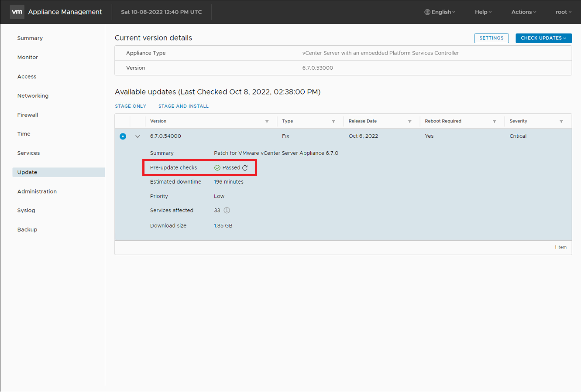Open the Backup section
581x392 pixels.
28,230
